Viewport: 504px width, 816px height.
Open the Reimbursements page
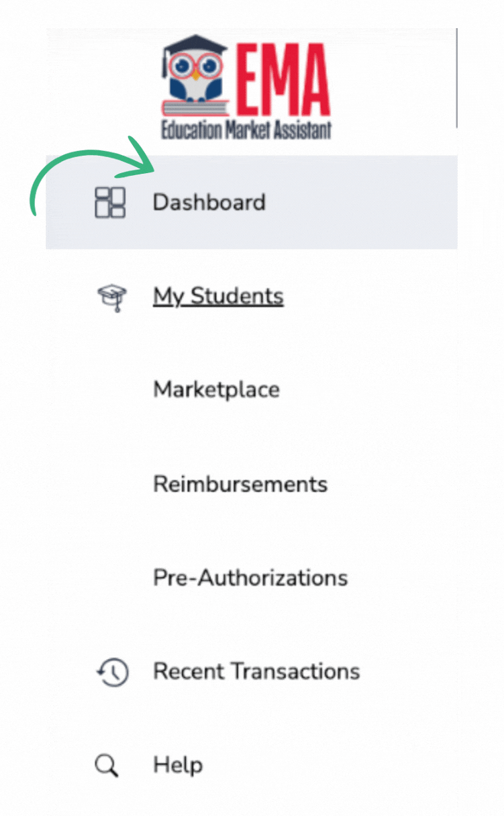[240, 484]
